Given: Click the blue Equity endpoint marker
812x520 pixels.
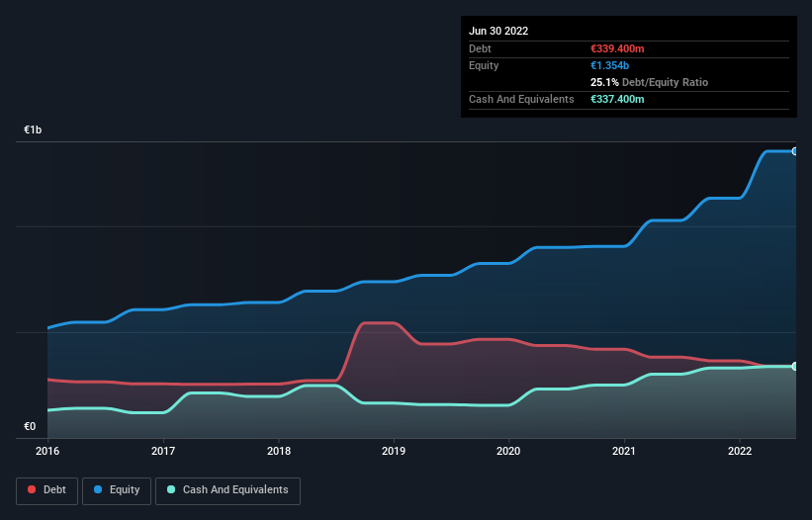Looking at the screenshot, I should coord(795,151).
